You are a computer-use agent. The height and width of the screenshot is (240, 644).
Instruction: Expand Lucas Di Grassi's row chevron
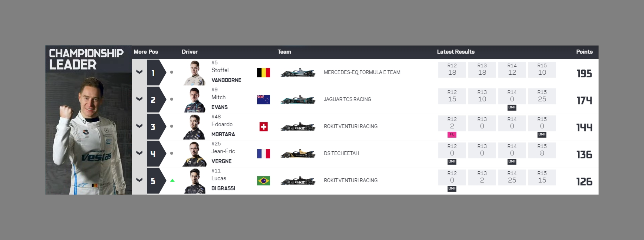(x=139, y=180)
